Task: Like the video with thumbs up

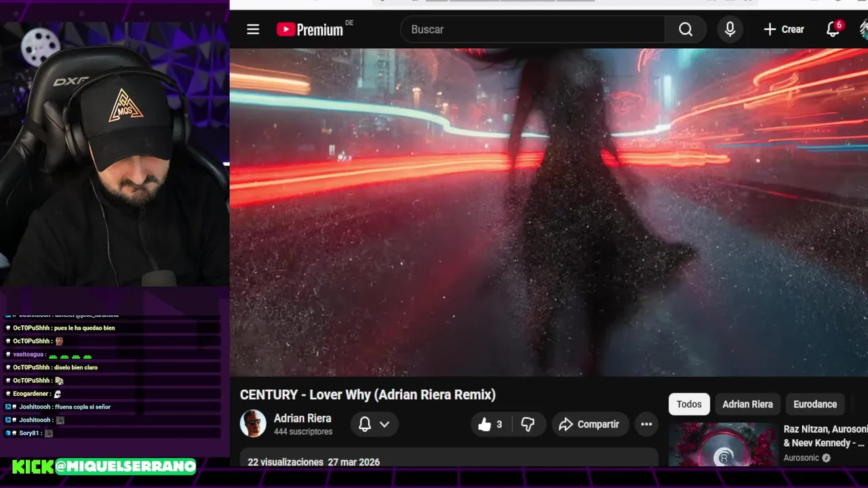Action: click(x=492, y=424)
